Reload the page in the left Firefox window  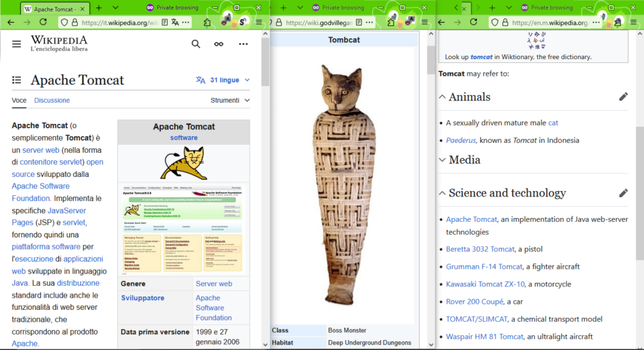coord(43,22)
